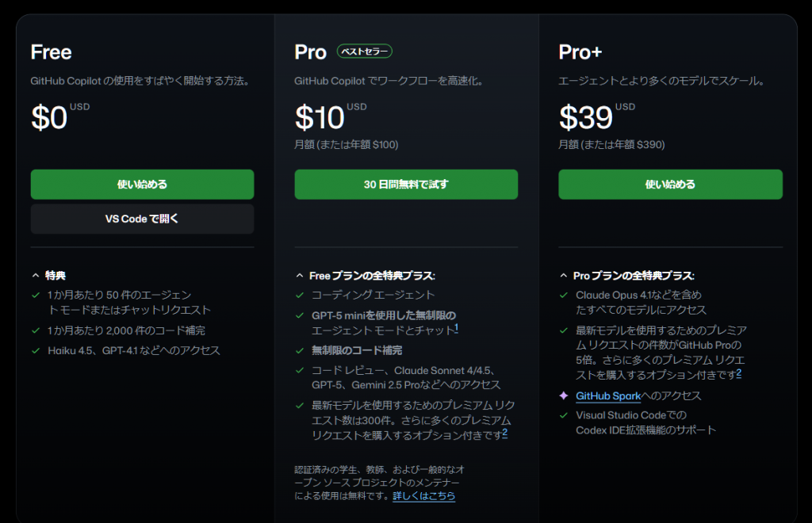The image size is (812, 523).
Task: Click the checkmark next to コーディング エージェント
Action: click(x=300, y=295)
